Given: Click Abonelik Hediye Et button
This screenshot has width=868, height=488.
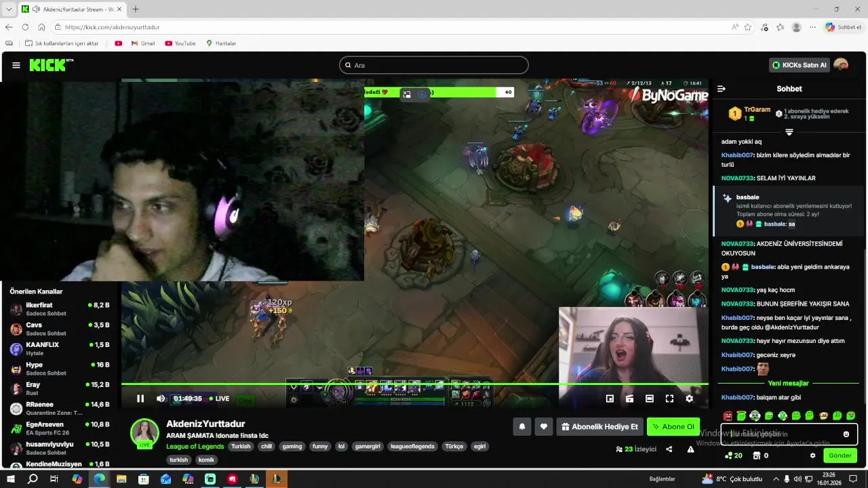Looking at the screenshot, I should point(599,426).
